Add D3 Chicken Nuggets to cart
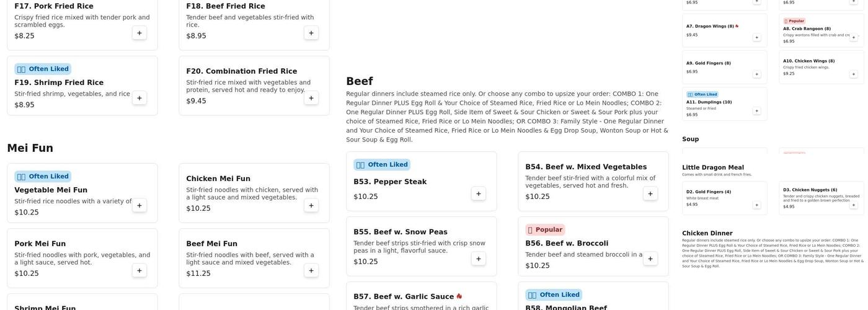868x310 pixels. tap(853, 205)
